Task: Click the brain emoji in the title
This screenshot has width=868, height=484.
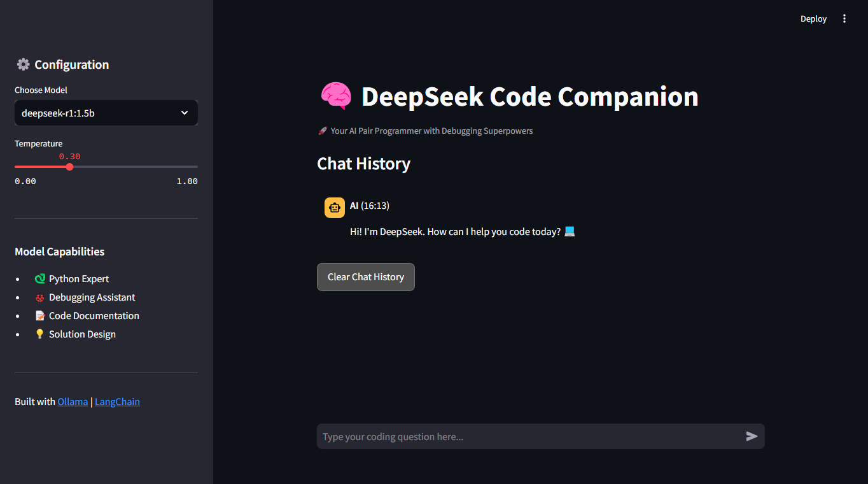Action: pyautogui.click(x=336, y=96)
